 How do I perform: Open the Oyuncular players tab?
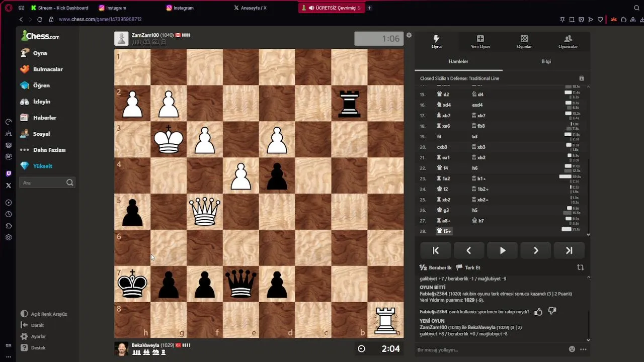(568, 42)
